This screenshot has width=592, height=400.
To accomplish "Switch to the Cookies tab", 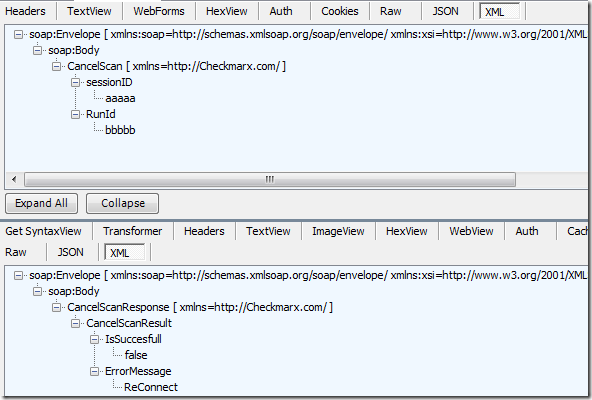I will [x=339, y=11].
